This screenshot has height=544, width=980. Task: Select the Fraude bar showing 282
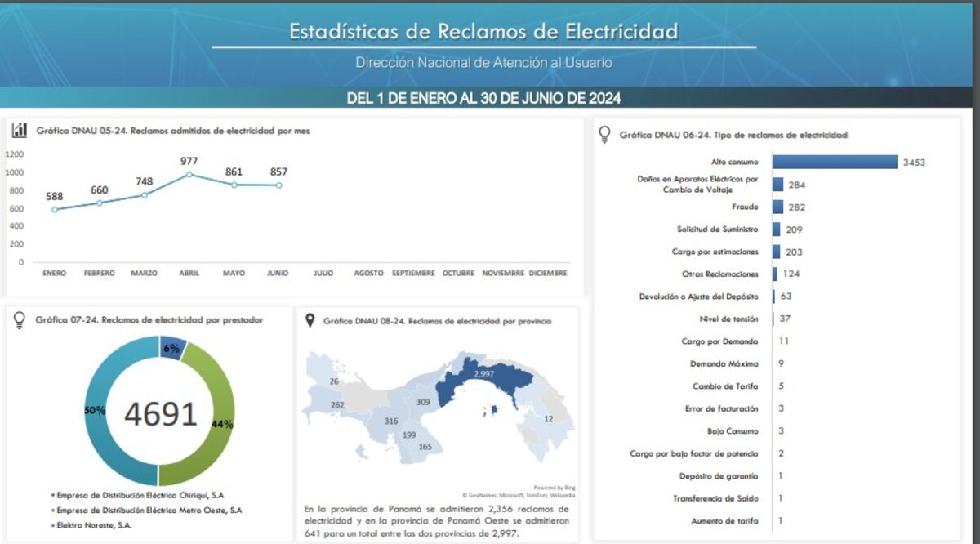(x=777, y=207)
